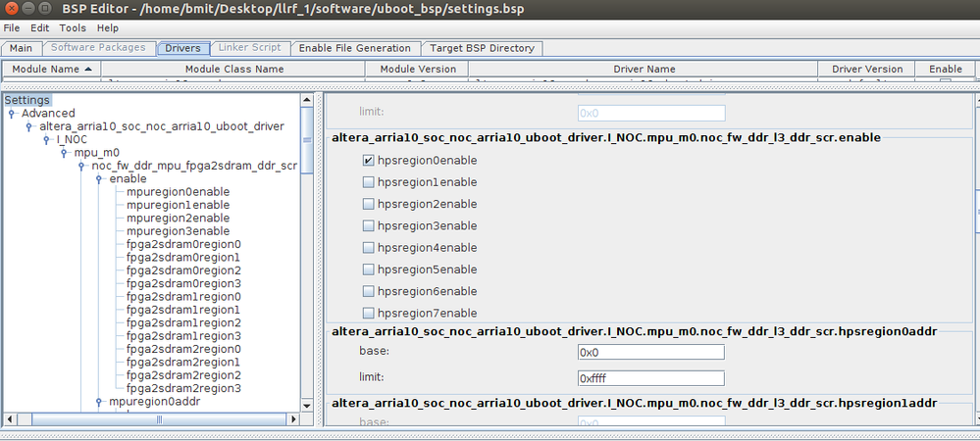The image size is (980, 441).
Task: Enable the hpsregion5enable checkbox
Action: 369,269
